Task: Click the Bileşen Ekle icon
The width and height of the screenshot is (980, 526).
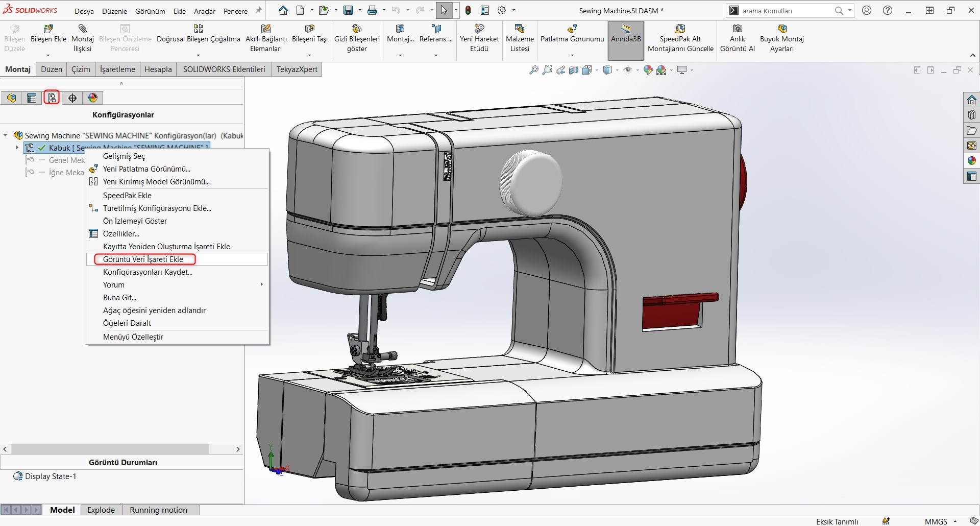Action: click(48, 29)
